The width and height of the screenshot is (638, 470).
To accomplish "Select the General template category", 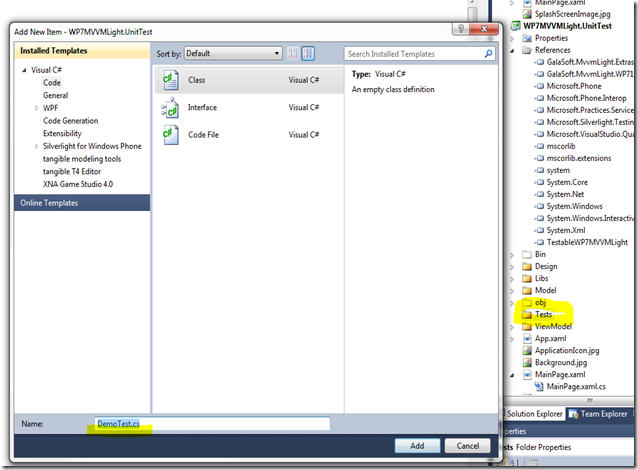I will (x=55, y=95).
